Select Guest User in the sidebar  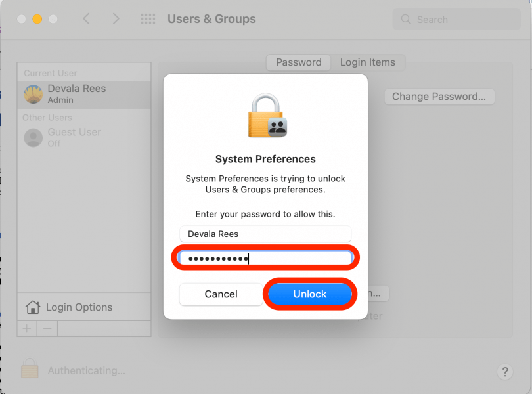(x=74, y=137)
